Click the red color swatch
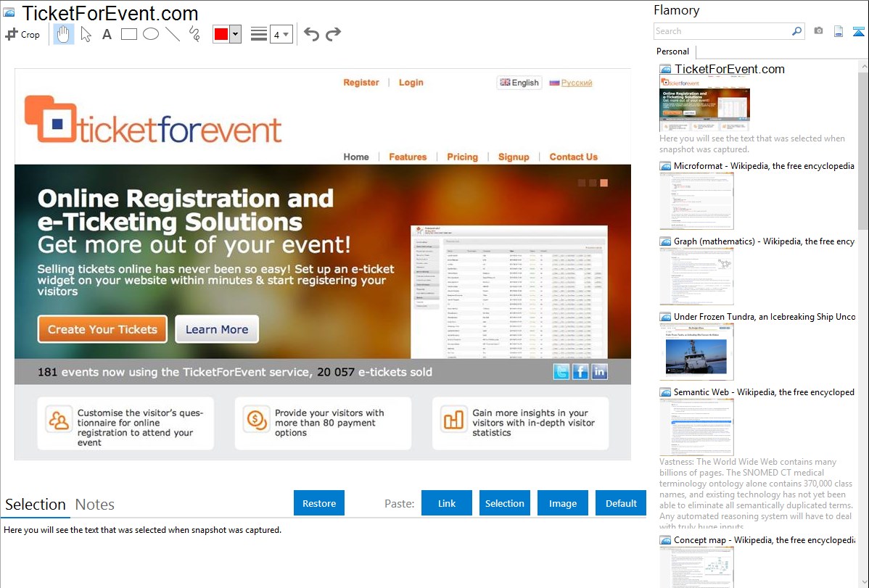The width and height of the screenshot is (869, 588). (221, 34)
